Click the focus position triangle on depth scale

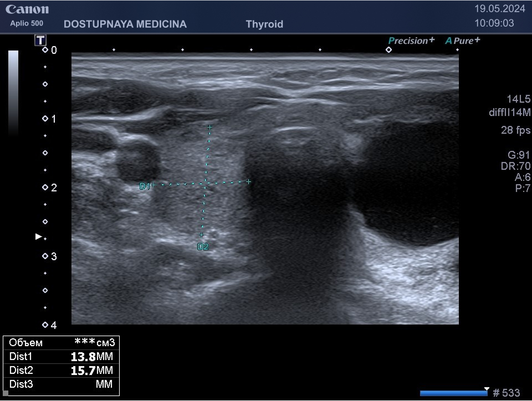pyautogui.click(x=38, y=236)
